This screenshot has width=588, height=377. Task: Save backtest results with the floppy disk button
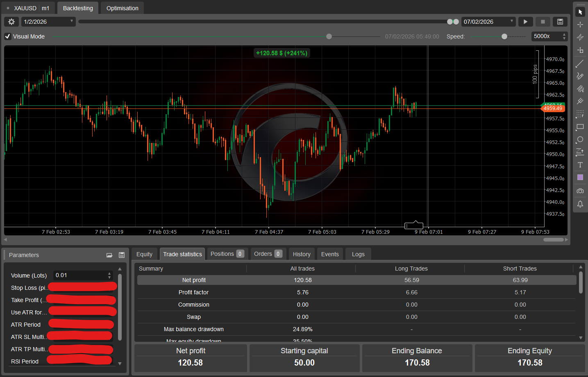pos(560,22)
